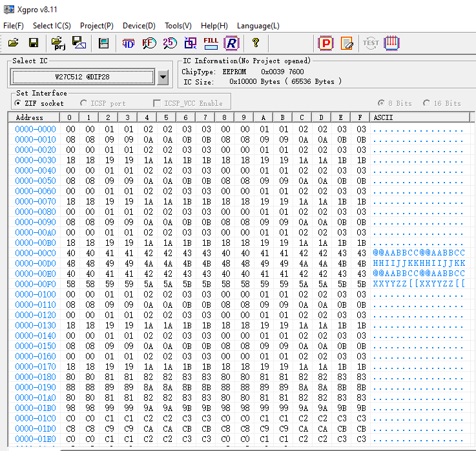This screenshot has height=451, width=476.
Task: Select address row 0000-0130
Action: pos(36,325)
